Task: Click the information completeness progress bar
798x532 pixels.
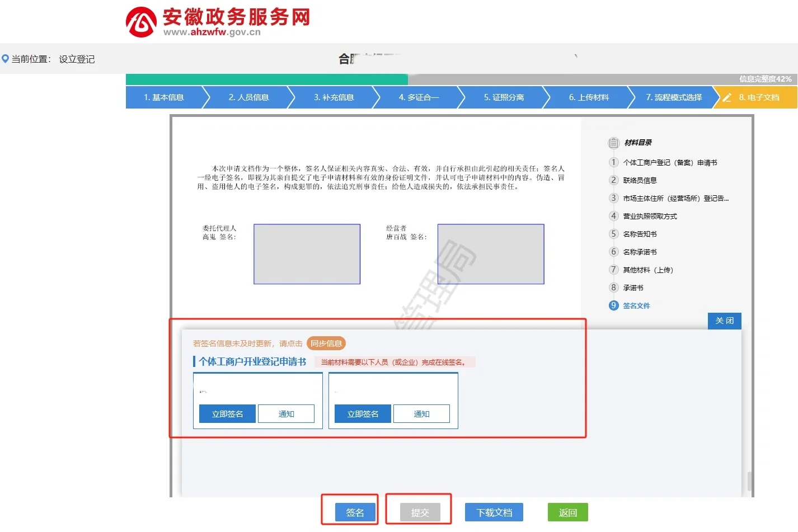Action: (461, 79)
